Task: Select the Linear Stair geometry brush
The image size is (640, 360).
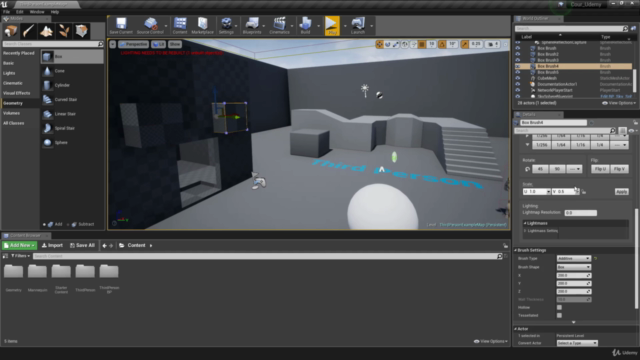Action: [x=72, y=114]
